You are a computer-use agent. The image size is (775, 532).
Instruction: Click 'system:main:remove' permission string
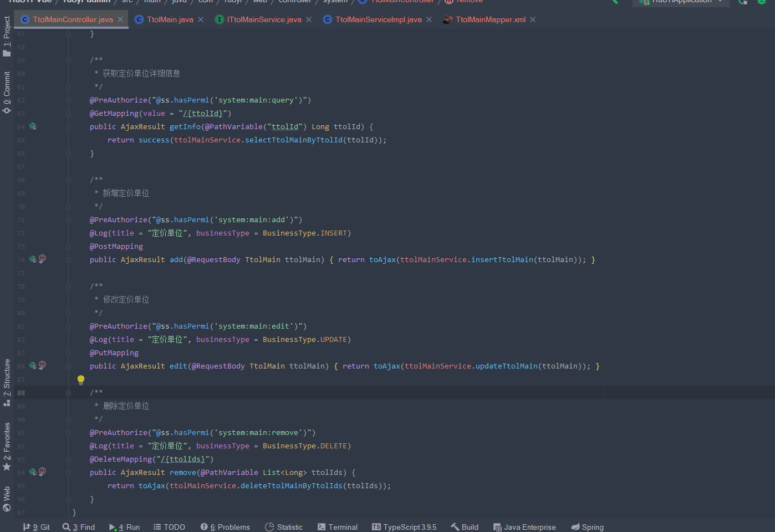coord(258,432)
